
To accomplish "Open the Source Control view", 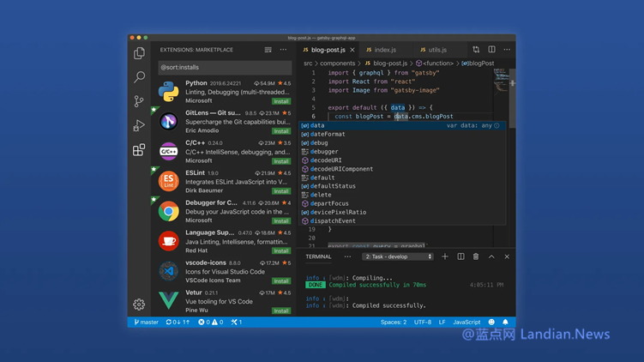I will 139,101.
